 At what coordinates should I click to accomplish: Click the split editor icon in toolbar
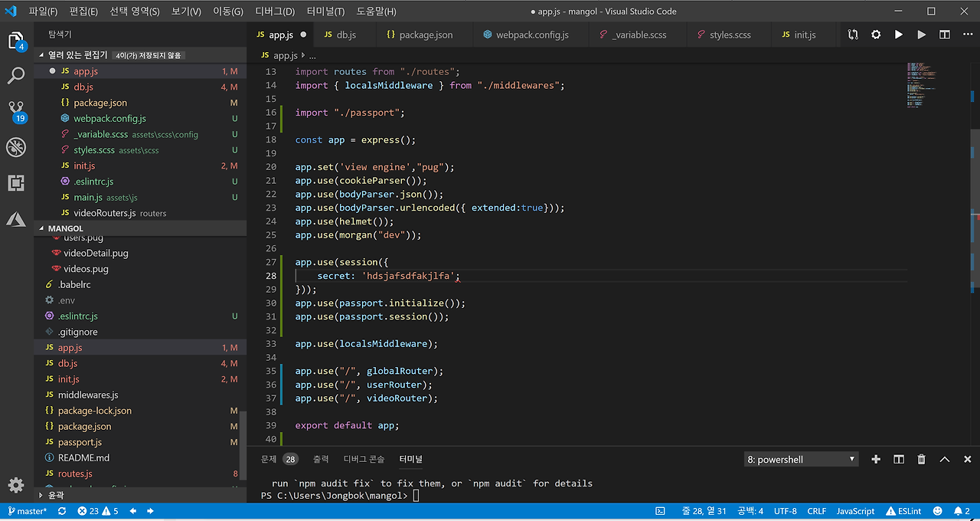tap(945, 35)
